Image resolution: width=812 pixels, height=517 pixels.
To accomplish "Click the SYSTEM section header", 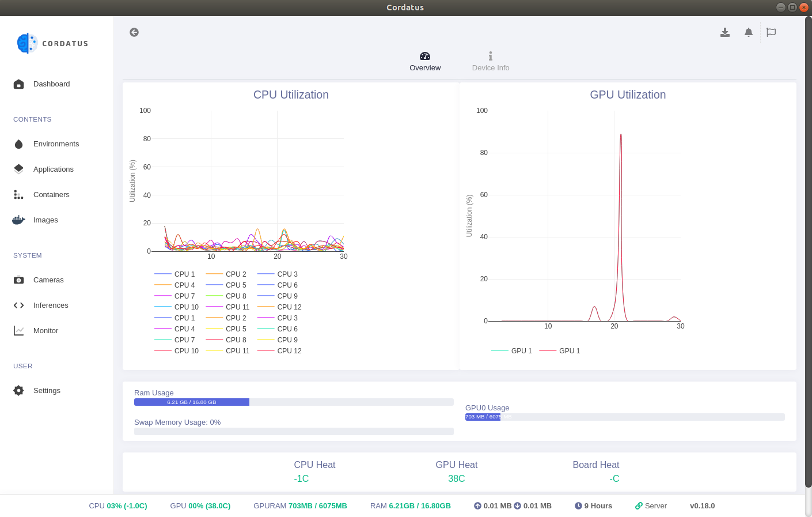I will (28, 255).
